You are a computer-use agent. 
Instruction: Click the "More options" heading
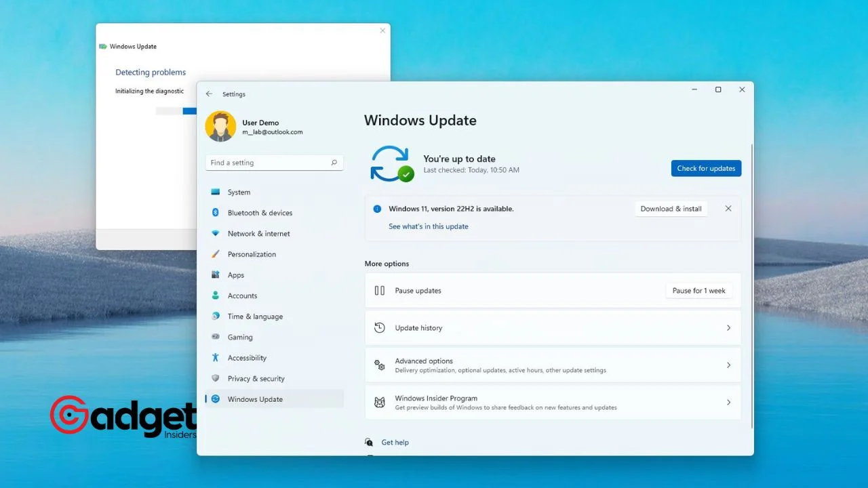tap(387, 264)
